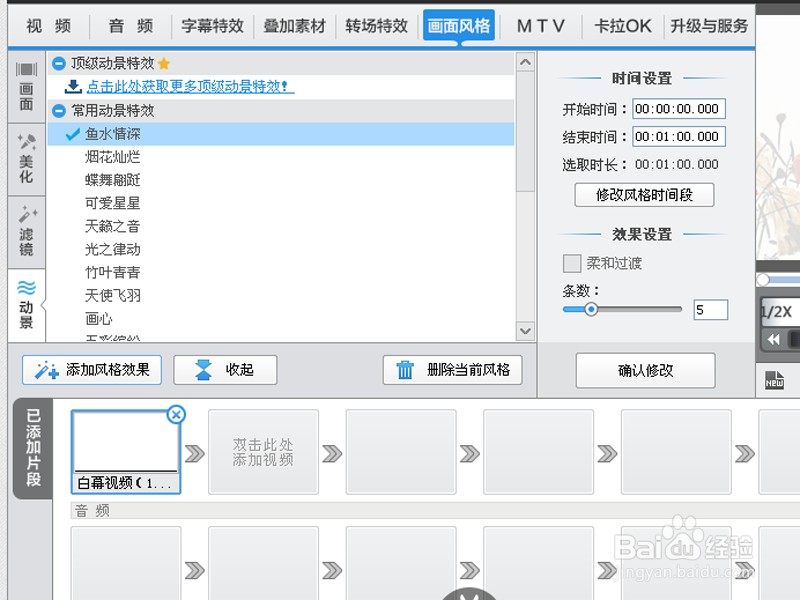
Task: Click the preview progress slider handle
Action: (763, 279)
